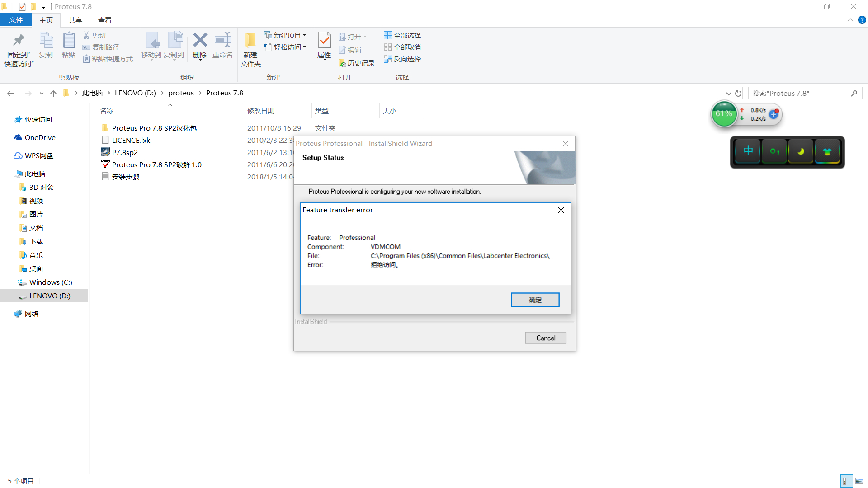The image size is (868, 488).
Task: Click the 确定 button in error dialog
Action: [x=535, y=300]
